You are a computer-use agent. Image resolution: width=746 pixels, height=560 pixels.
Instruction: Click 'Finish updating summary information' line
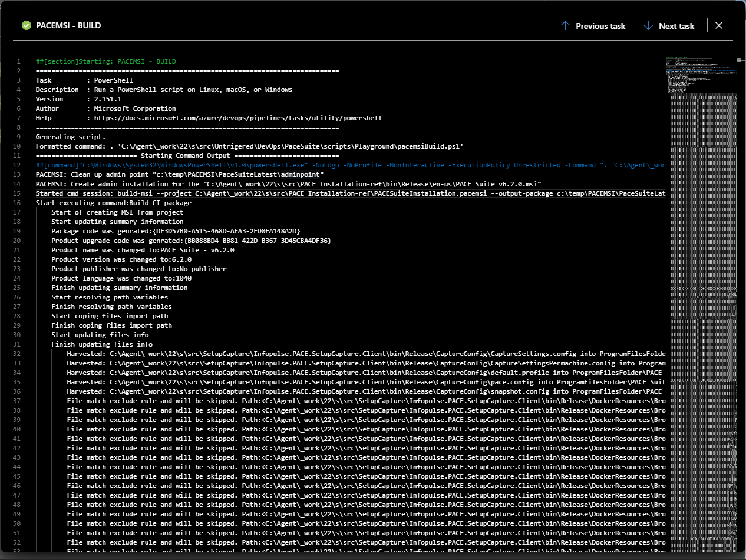120,288
